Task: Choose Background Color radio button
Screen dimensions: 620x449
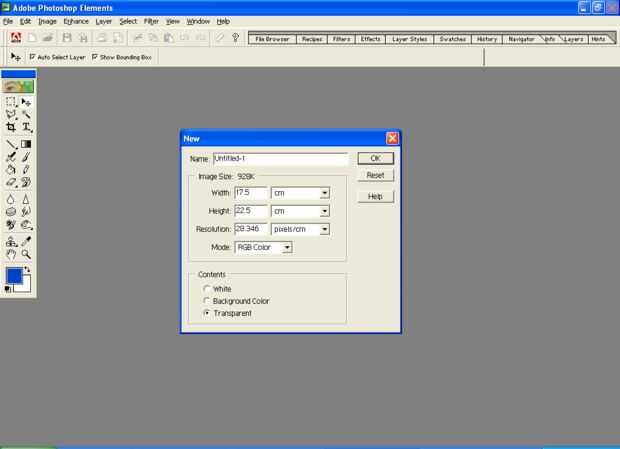Action: coord(206,301)
